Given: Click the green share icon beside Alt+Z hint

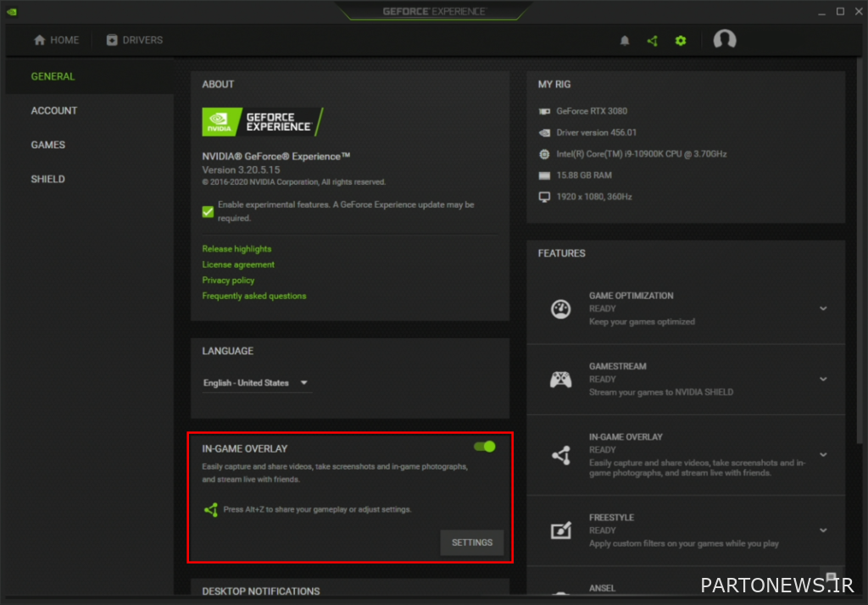Looking at the screenshot, I should (211, 509).
